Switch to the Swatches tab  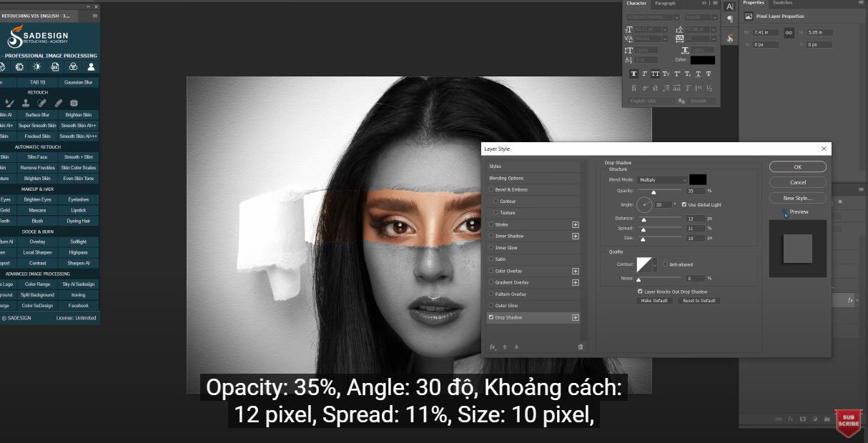point(783,3)
